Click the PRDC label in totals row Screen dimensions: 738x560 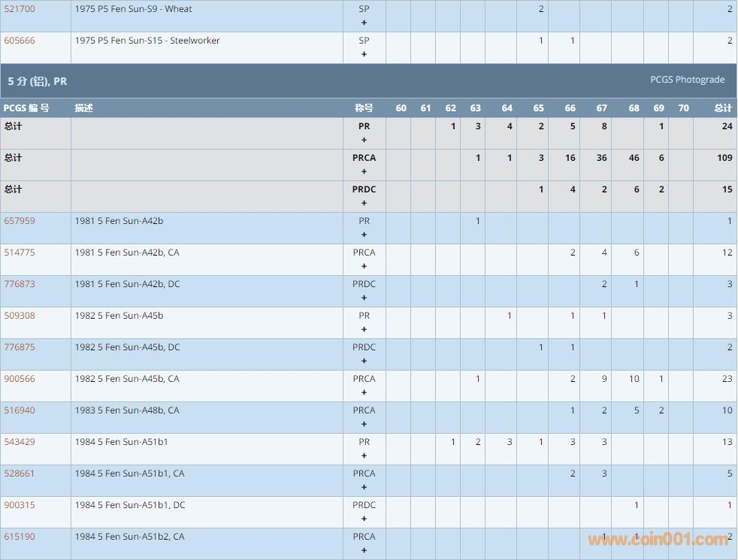[364, 189]
